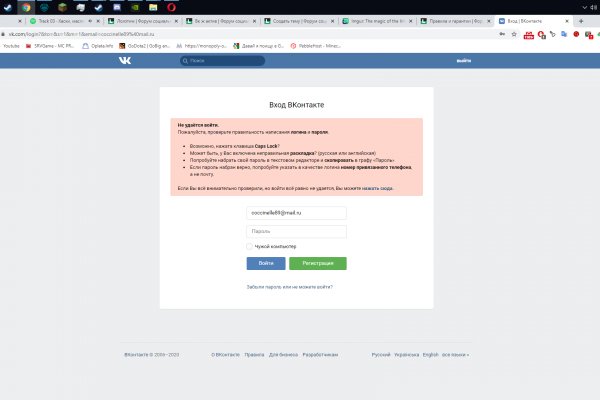Open new browser tab with plus button
The image size is (600, 400).
click(x=581, y=20)
